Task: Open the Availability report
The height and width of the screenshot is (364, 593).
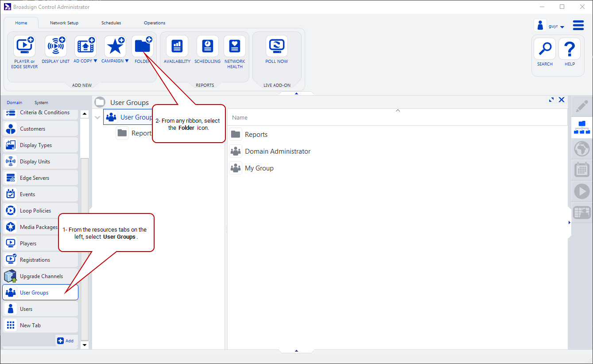Action: [177, 46]
